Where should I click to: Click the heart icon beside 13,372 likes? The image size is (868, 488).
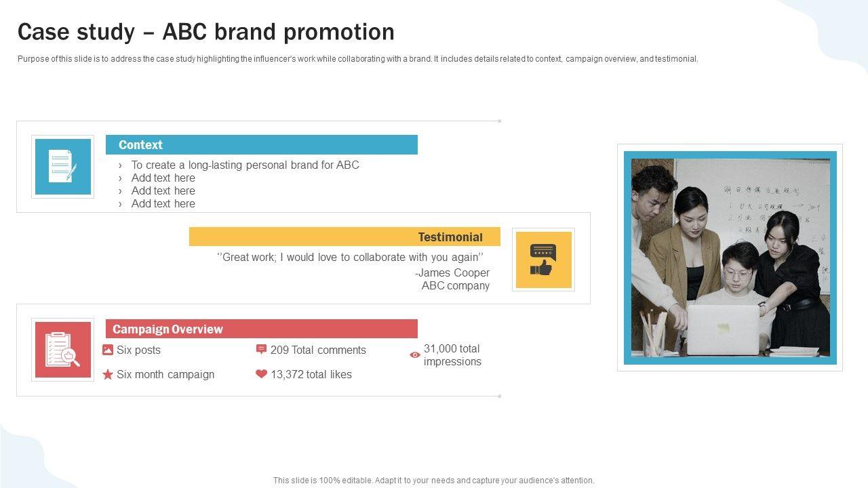click(x=261, y=374)
